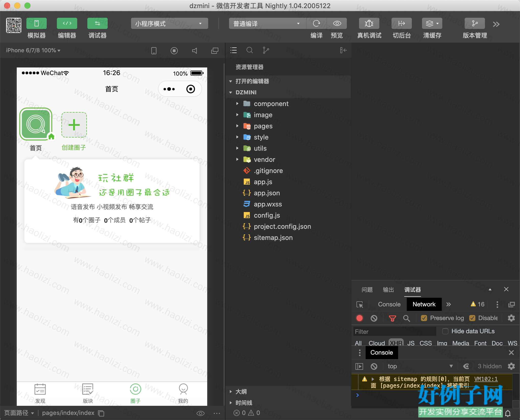Click the simulator record/stop icon
This screenshot has width=520, height=420.
click(x=174, y=51)
